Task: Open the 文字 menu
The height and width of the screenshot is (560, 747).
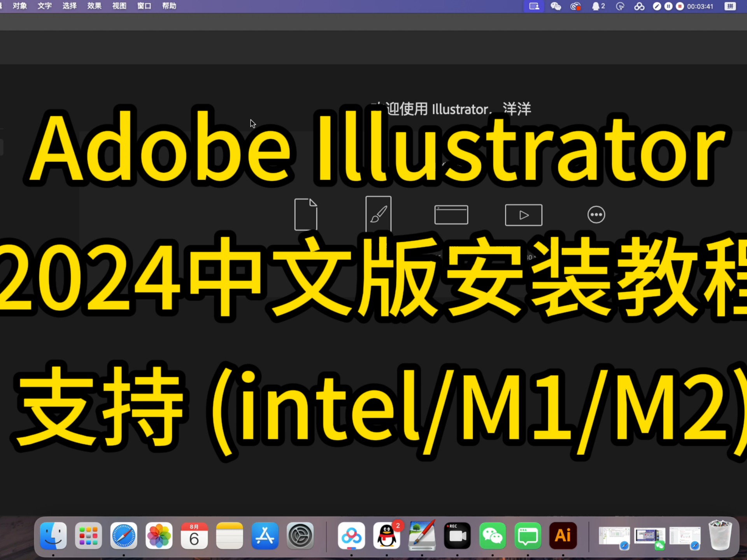Action: click(44, 6)
